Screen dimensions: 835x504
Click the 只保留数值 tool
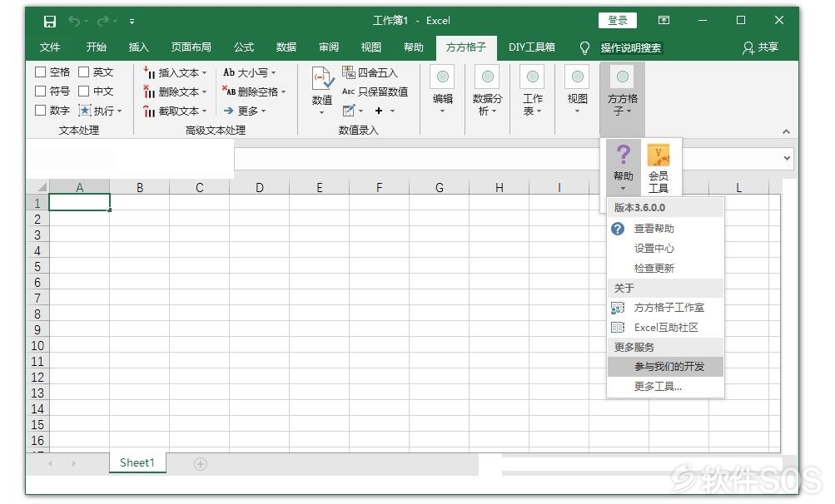point(375,91)
